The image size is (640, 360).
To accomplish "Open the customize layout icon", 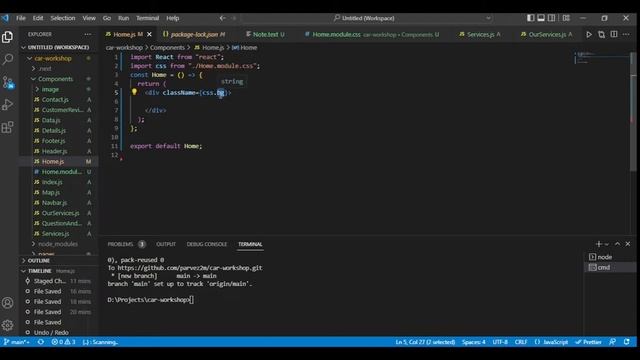I will [x=566, y=18].
